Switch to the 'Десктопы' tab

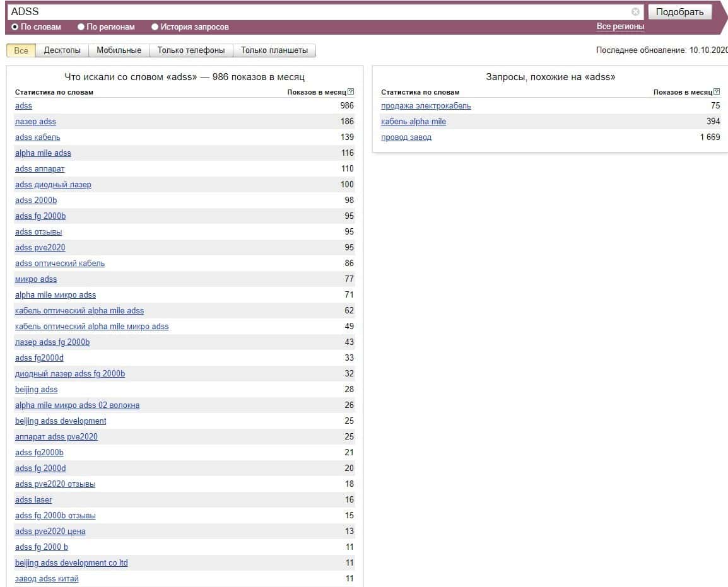tap(62, 50)
